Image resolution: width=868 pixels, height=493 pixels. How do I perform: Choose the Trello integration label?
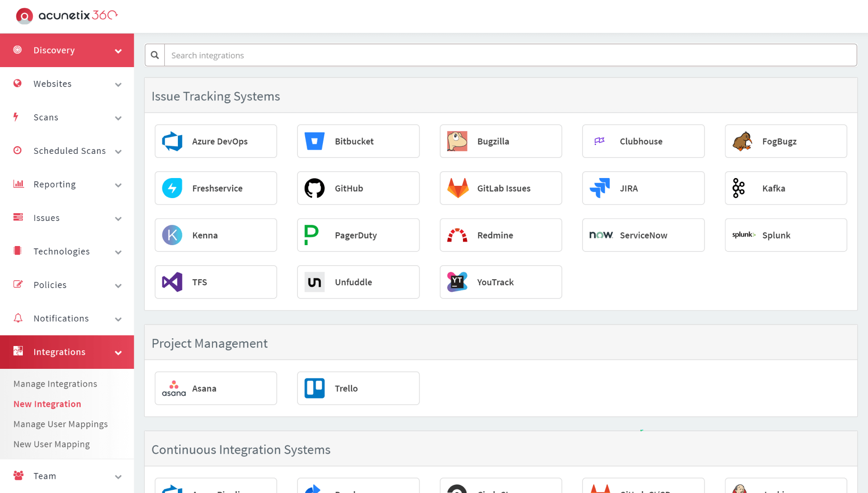tap(346, 388)
